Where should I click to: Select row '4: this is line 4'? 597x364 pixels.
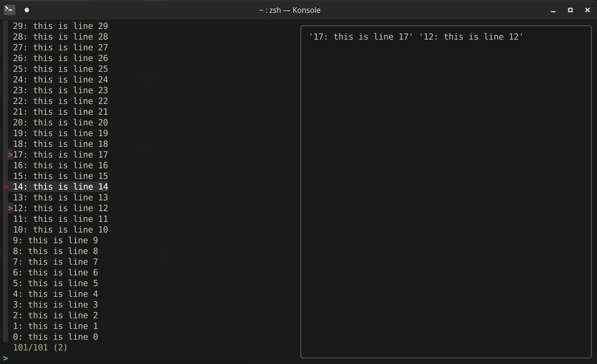(x=55, y=294)
